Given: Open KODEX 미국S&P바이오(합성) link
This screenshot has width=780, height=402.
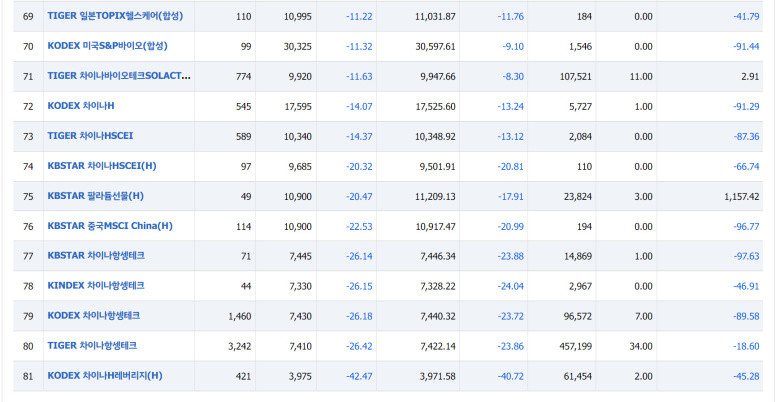Looking at the screenshot, I should tap(107, 46).
